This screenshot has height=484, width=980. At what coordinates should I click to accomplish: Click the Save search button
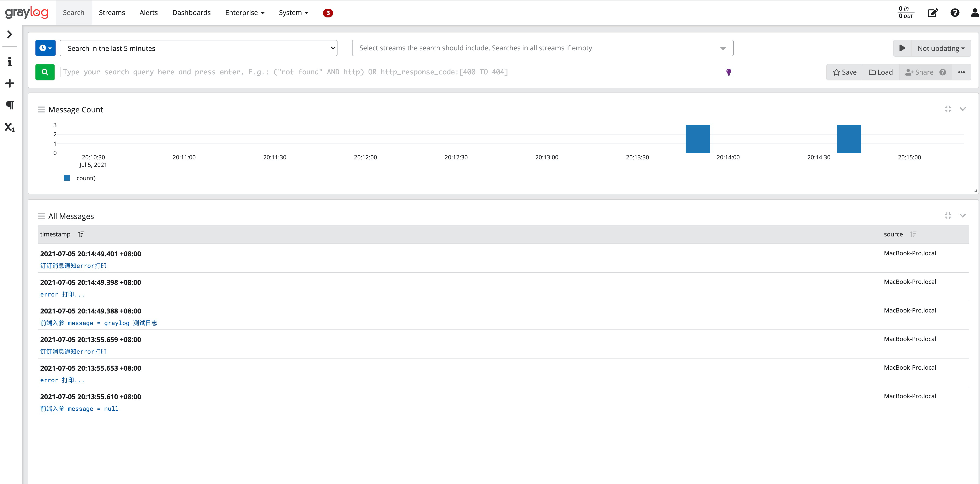844,72
